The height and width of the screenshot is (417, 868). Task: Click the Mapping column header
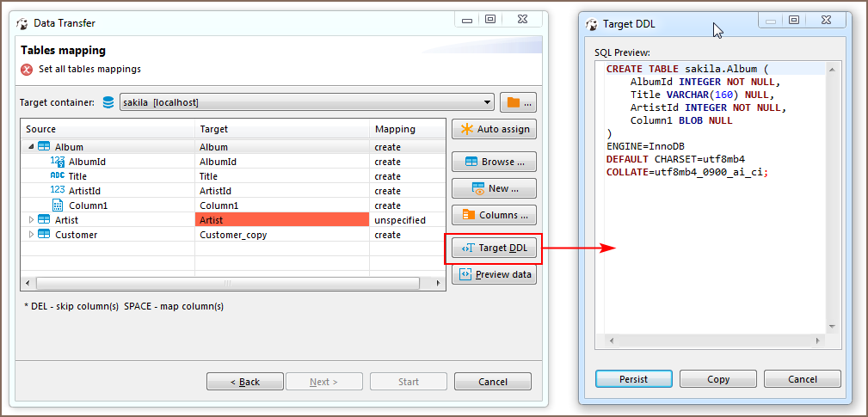(395, 129)
